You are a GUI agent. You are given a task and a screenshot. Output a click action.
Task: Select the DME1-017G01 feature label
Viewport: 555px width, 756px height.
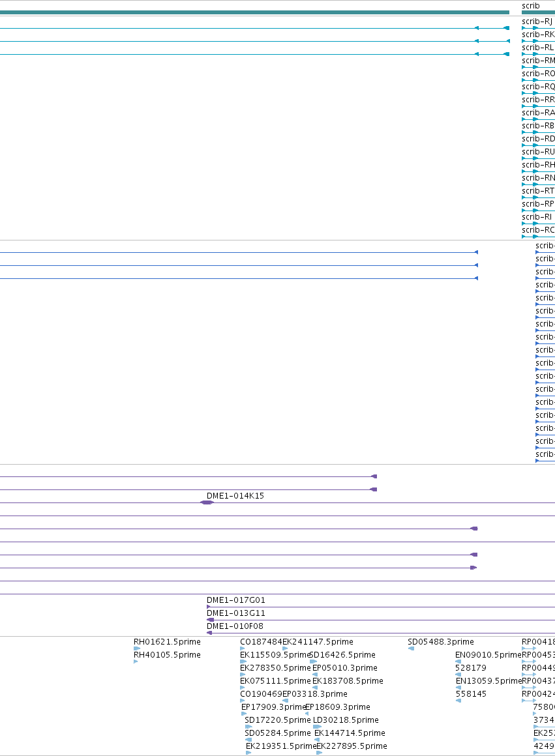(x=235, y=600)
